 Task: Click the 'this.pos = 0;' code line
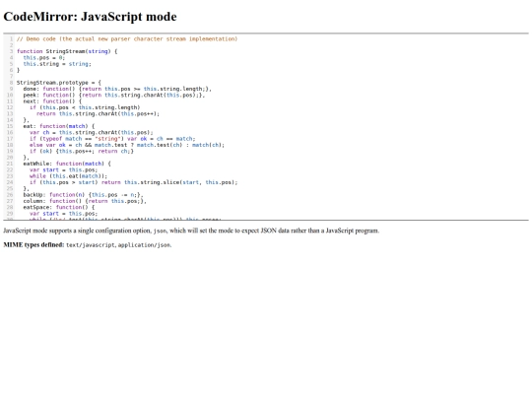pyautogui.click(x=43, y=58)
